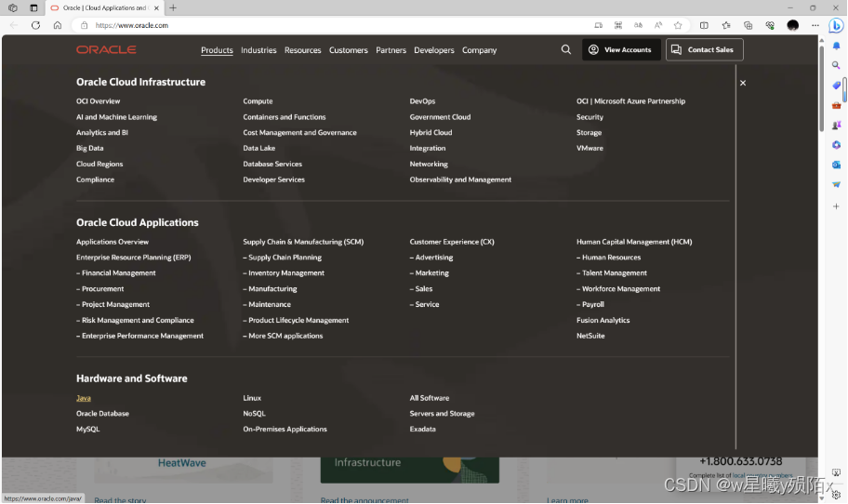This screenshot has height=504, width=848.
Task: Open the Industries menu
Action: point(258,50)
